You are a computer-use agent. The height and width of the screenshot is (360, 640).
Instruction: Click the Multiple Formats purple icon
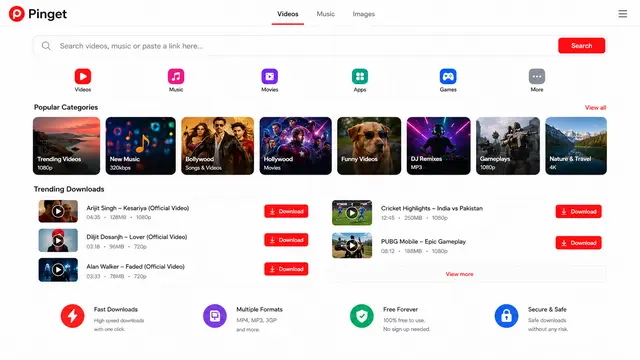[x=215, y=316]
